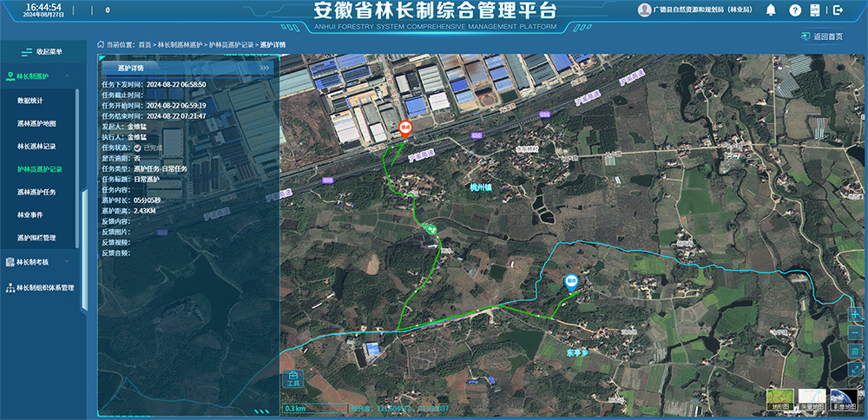The image size is (868, 420).
Task: Click the trash clear icon on map
Action: (855, 351)
